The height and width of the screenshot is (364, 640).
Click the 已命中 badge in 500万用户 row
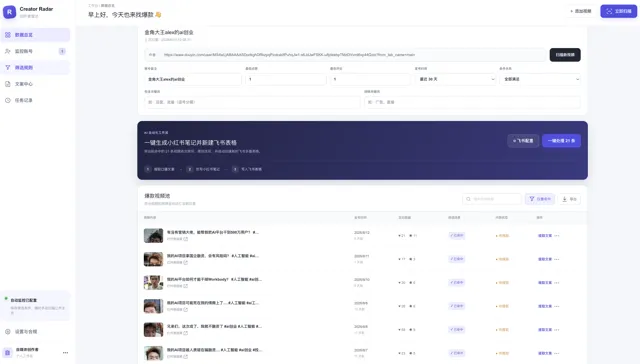click(457, 235)
